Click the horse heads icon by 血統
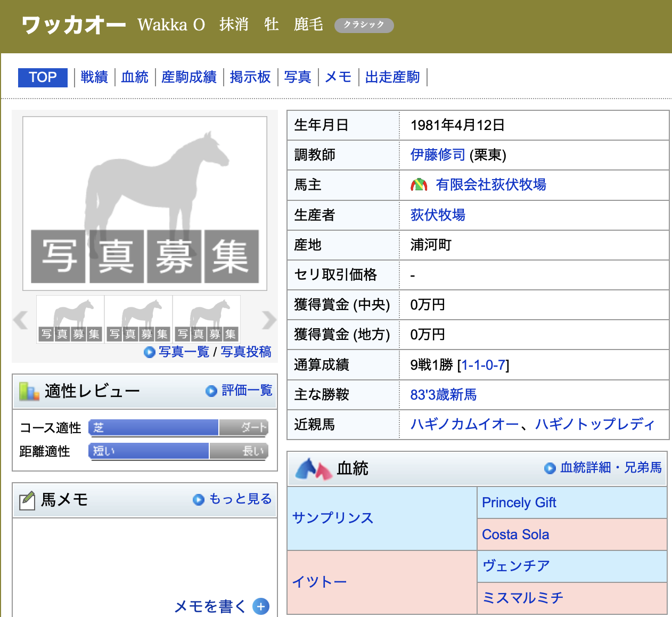The image size is (672, 617). click(x=314, y=469)
